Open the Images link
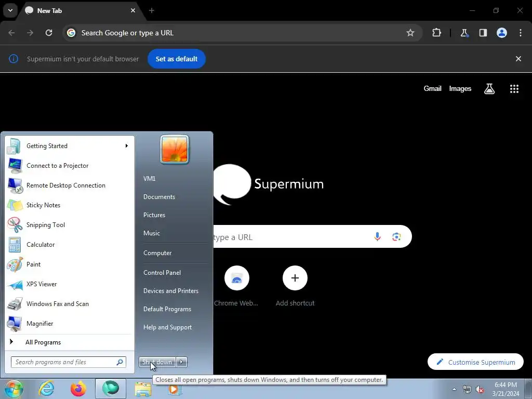 (460, 88)
